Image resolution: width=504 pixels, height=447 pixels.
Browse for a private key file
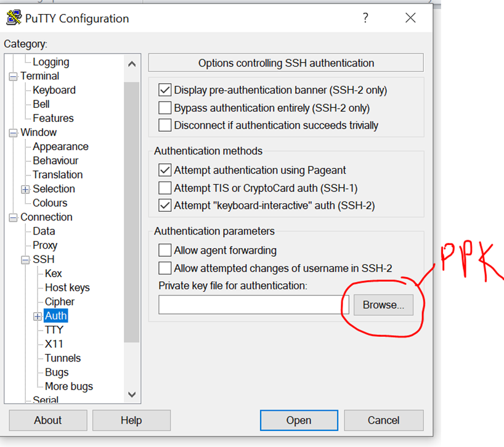coord(383,305)
